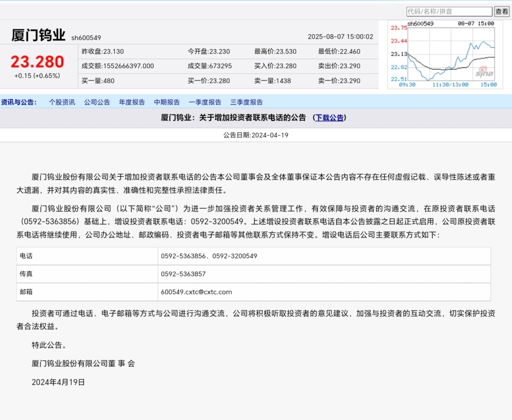The width and height of the screenshot is (512, 420).
Task: Click the 卖一价:23.290 value
Action: [x=339, y=81]
